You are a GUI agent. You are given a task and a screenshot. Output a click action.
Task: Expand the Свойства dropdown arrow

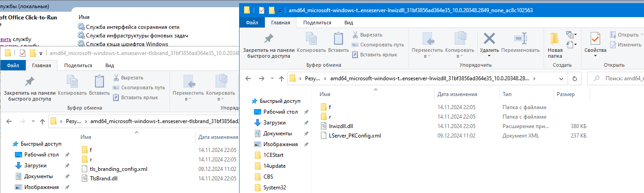click(595, 56)
